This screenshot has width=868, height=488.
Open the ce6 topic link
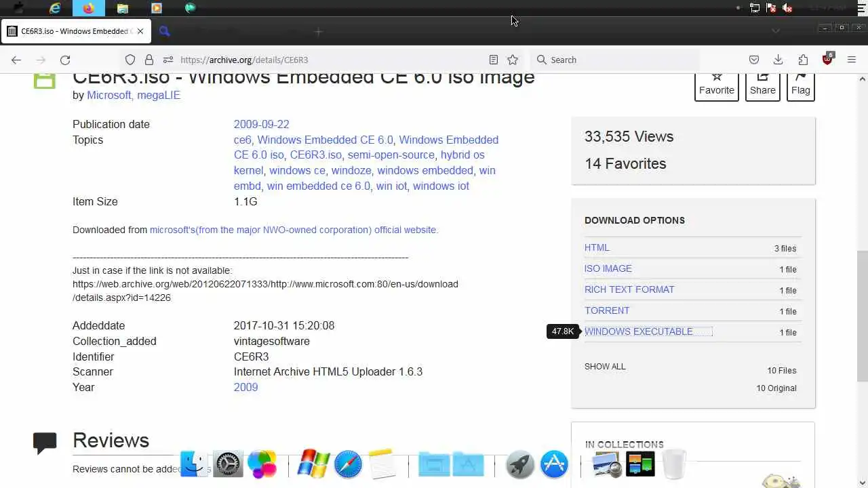242,140
